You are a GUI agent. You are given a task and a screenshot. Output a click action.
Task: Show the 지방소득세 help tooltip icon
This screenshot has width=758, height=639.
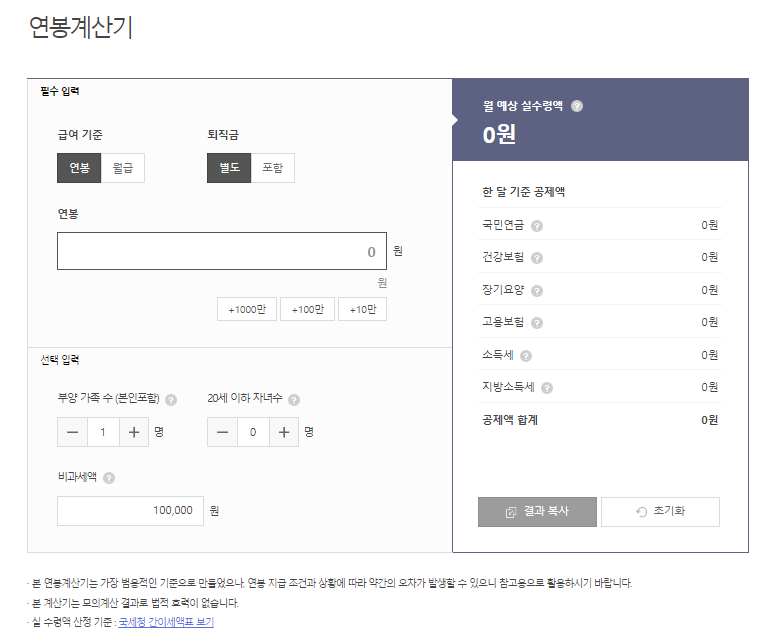point(547,388)
